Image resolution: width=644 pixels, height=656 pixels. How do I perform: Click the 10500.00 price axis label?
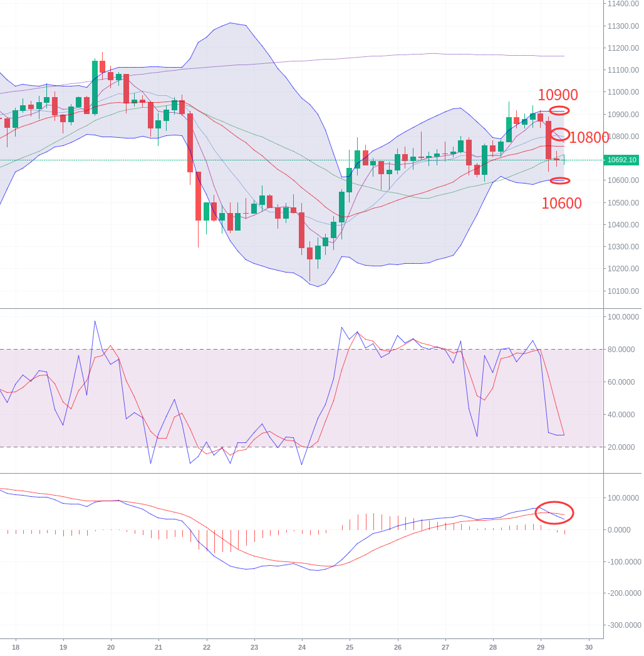point(623,203)
